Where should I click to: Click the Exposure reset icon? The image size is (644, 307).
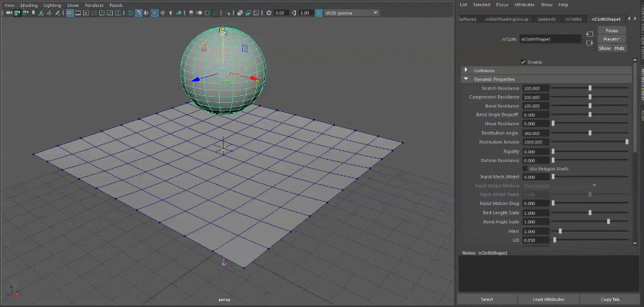[x=269, y=13]
